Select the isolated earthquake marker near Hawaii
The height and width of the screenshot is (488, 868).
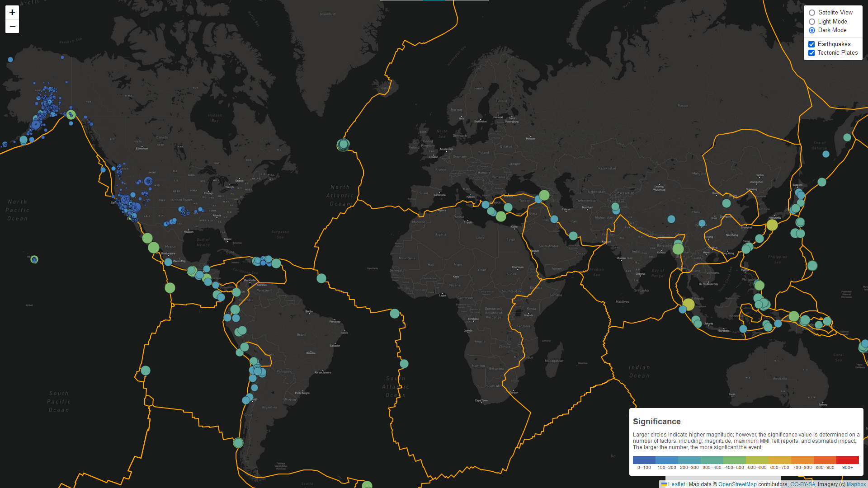(34, 259)
